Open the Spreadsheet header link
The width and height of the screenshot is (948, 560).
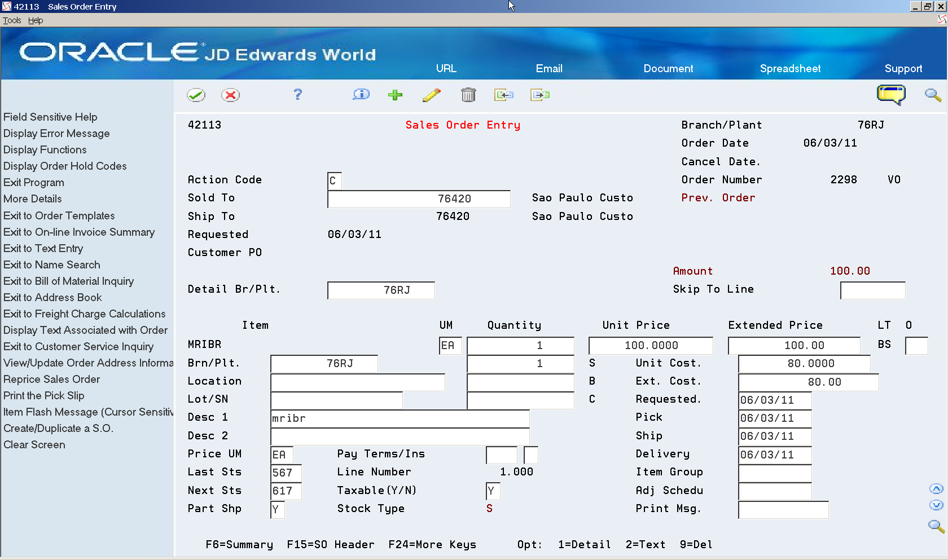click(x=790, y=68)
